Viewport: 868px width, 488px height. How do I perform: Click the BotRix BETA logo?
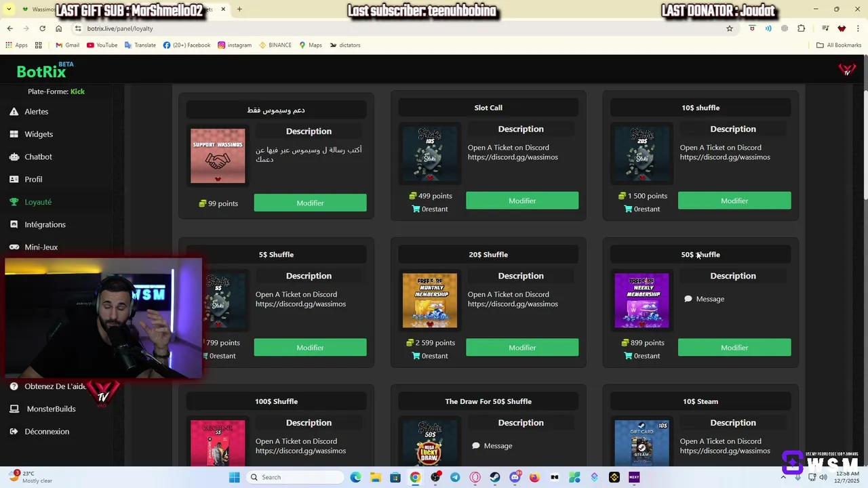[x=45, y=70]
